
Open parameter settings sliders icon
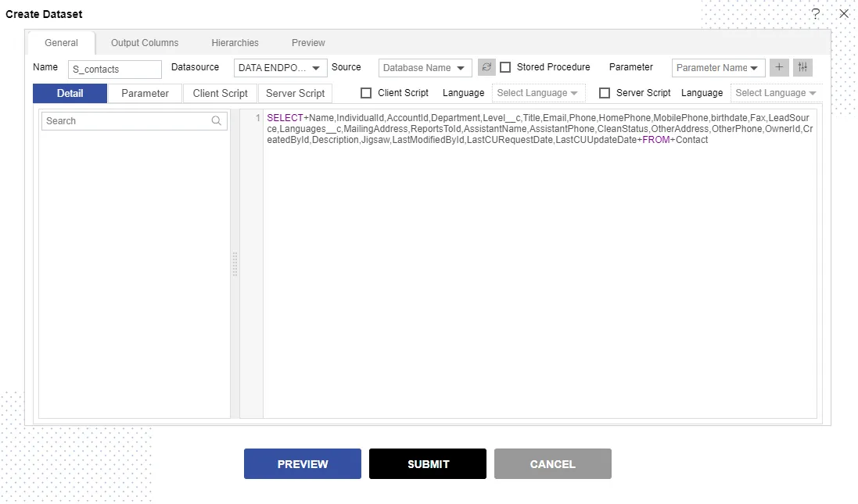pos(802,67)
